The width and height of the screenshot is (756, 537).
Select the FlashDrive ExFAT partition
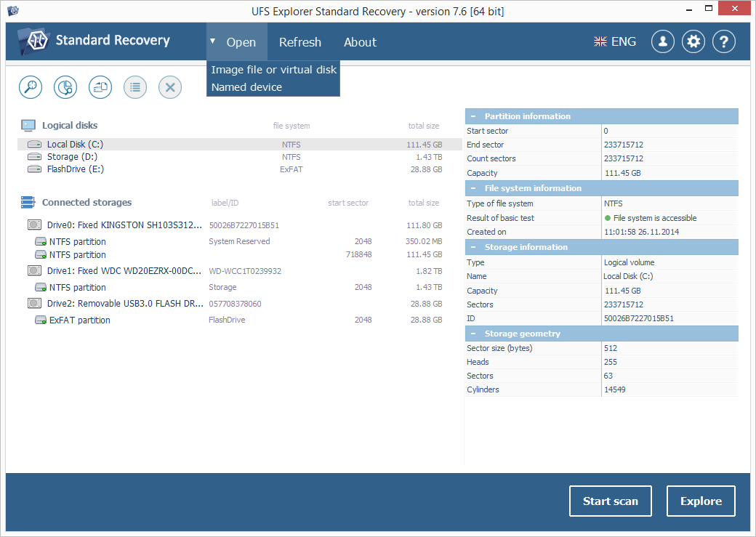pos(239,320)
